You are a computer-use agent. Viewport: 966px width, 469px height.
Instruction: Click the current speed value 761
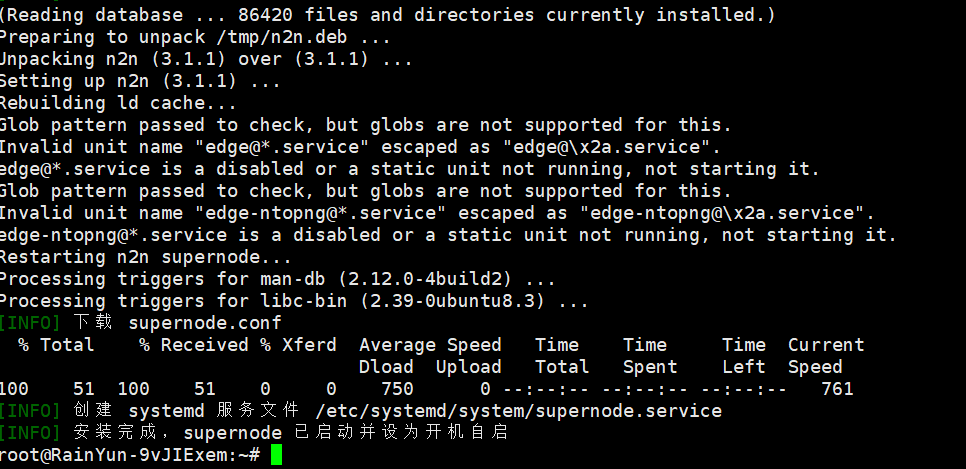837,389
